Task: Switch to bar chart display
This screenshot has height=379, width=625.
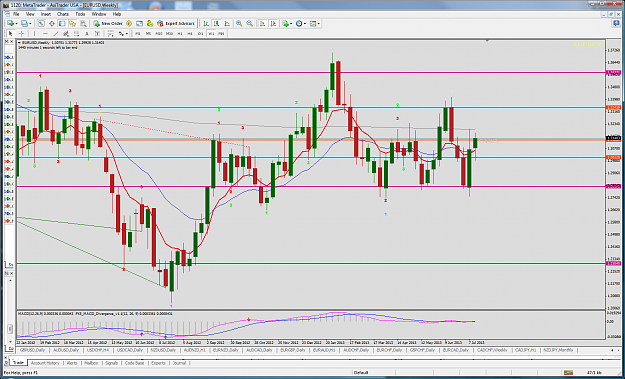Action: coord(206,24)
